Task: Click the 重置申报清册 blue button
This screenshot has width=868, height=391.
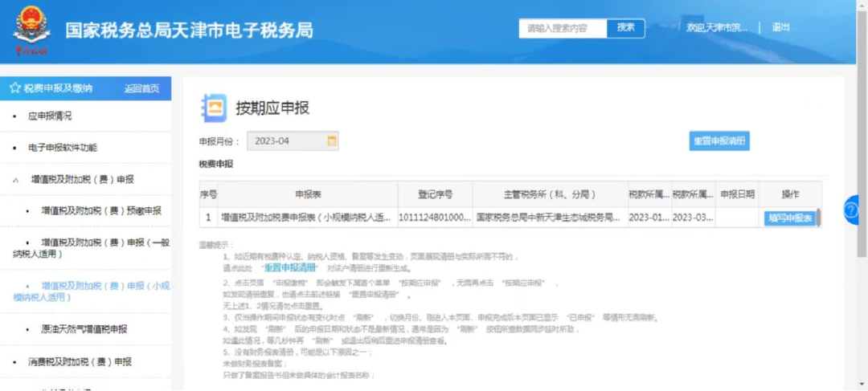Action: pyautogui.click(x=719, y=141)
